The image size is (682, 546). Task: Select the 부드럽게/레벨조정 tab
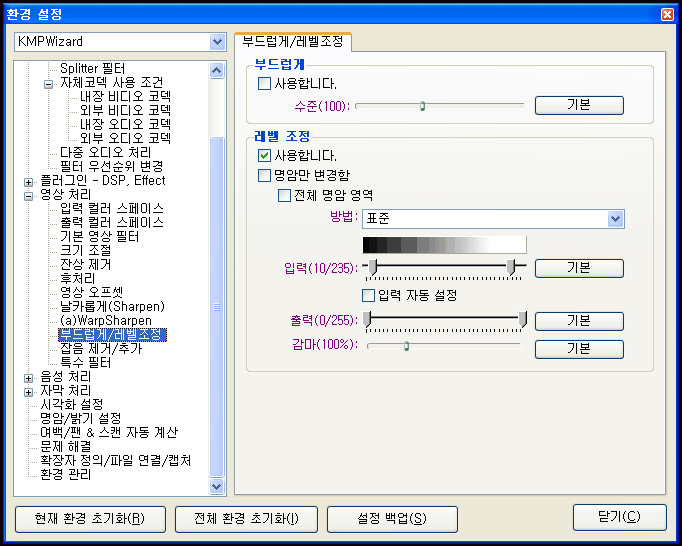point(292,41)
